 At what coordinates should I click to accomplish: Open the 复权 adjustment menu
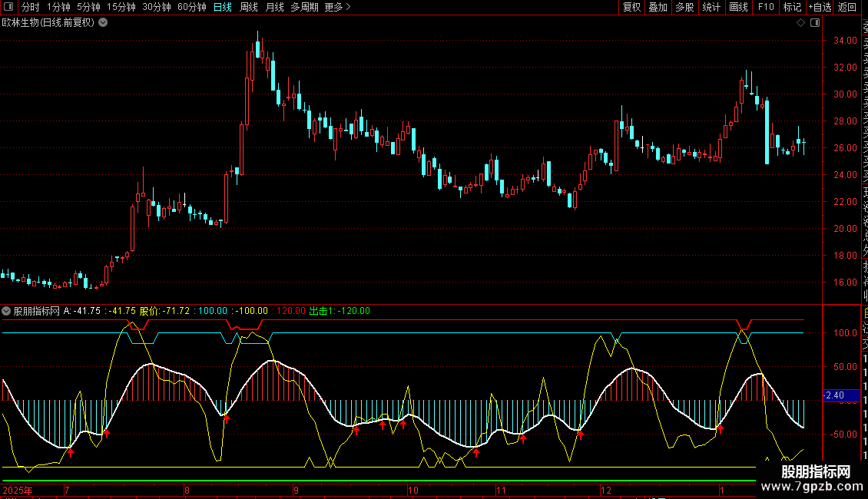631,8
